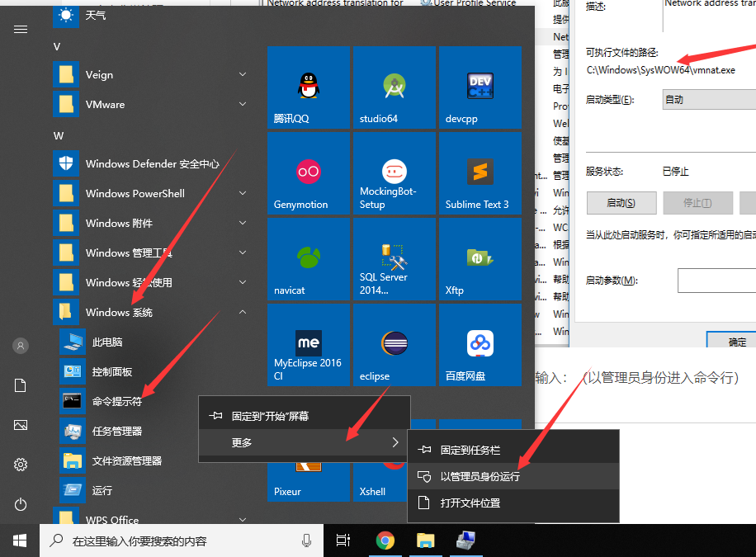The image size is (756, 557).
Task: Launch the SQL Server 2014 tile
Action: tap(395, 259)
